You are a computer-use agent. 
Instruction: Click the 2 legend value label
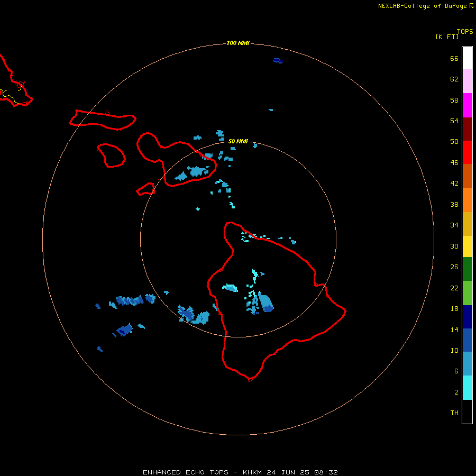456,392
